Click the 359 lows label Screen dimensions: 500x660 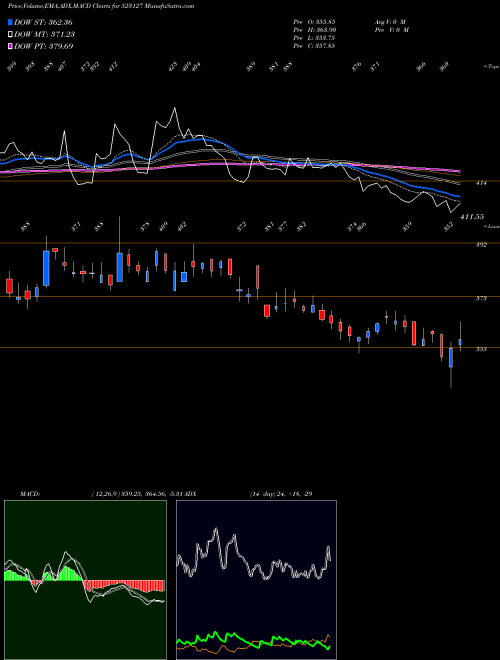(x=407, y=226)
